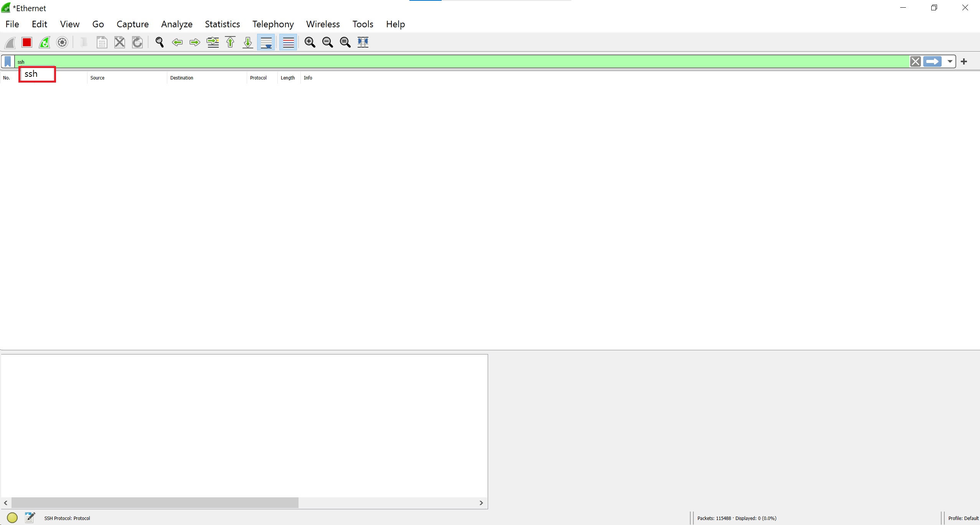Expand the display filter history dropdown
The image size is (980, 525).
[950, 61]
